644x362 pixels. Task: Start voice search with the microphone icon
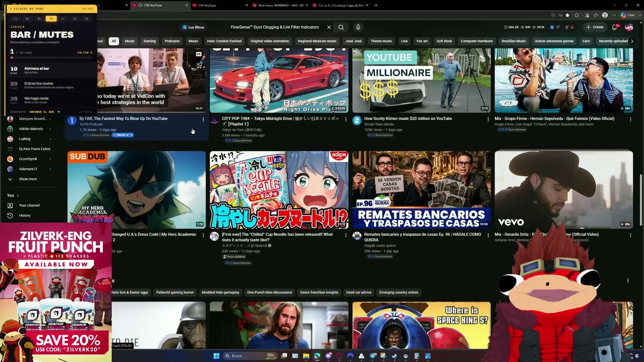(358, 27)
